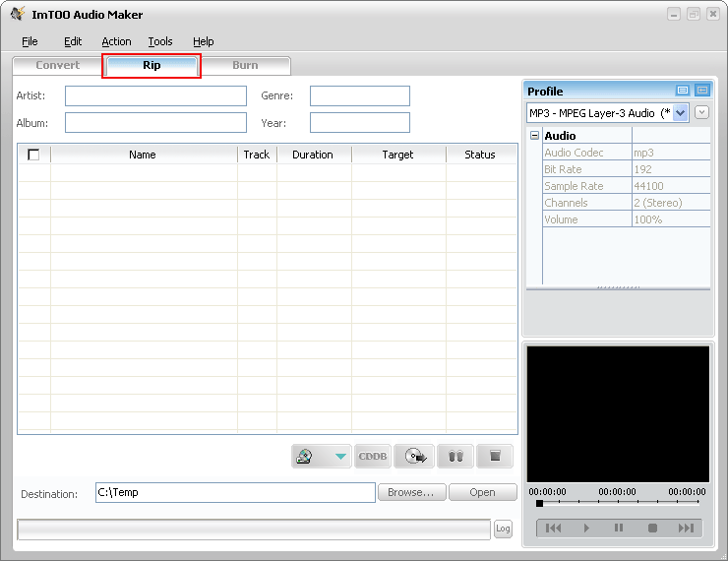
Task: Collapse the Audio settings group
Action: point(534,136)
